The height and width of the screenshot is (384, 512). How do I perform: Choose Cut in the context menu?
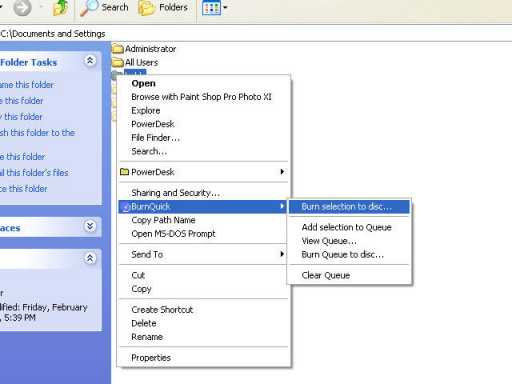[x=204, y=275]
